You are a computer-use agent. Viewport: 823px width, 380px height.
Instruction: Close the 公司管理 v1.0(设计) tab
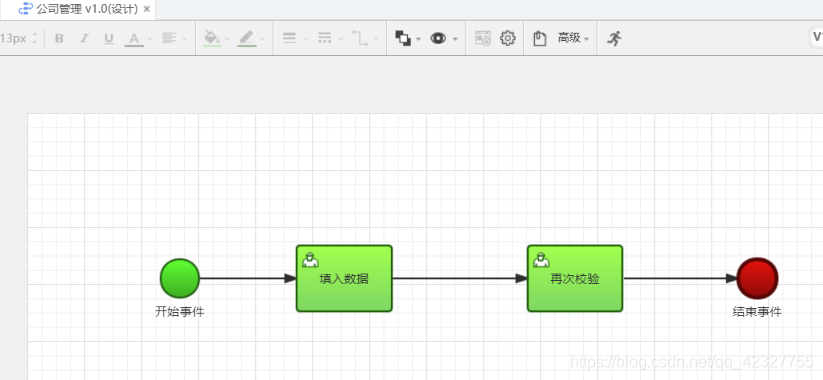point(147,9)
